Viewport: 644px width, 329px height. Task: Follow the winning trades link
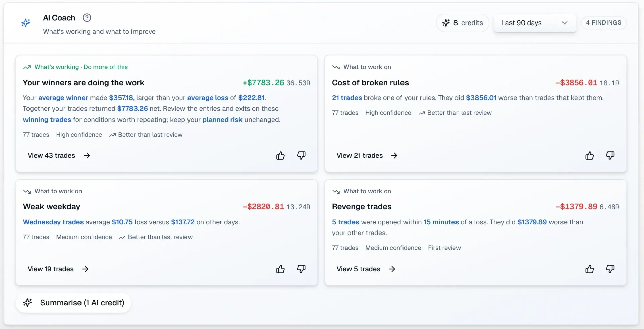[47, 120]
